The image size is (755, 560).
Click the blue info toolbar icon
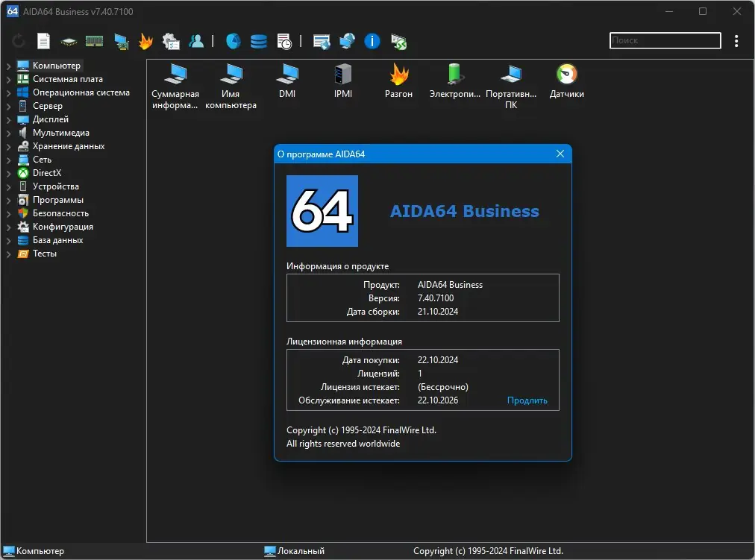click(372, 41)
